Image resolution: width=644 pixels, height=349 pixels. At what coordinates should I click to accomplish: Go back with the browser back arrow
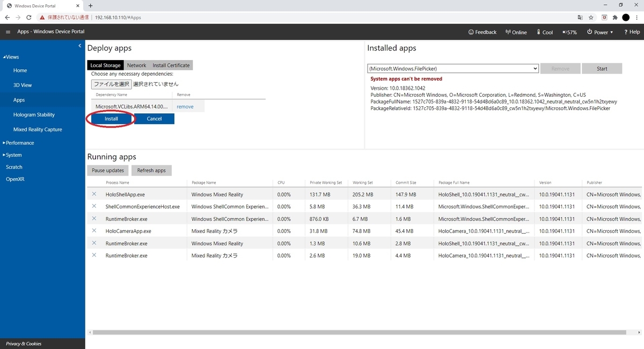point(8,17)
